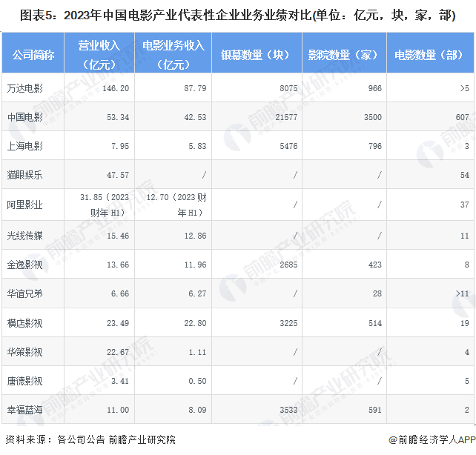Click cinema count 796
The width and height of the screenshot is (476, 455).
[x=375, y=146]
